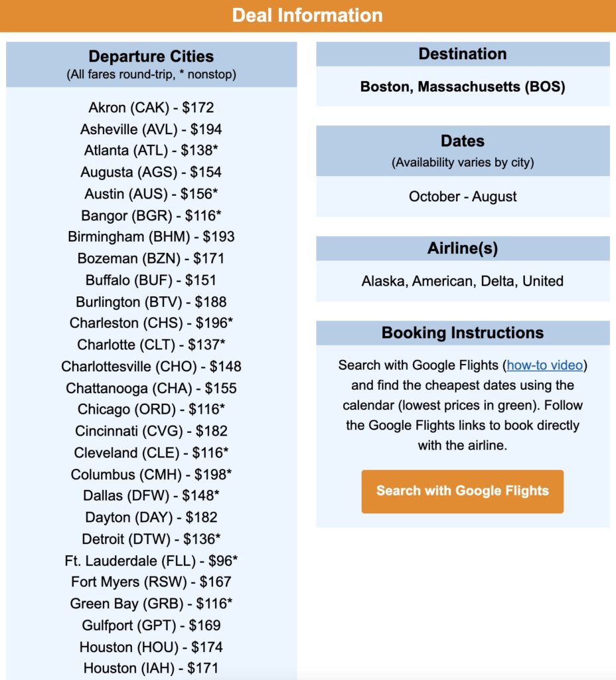Click the Deal Information header banner
Image resolution: width=616 pixels, height=680 pixels.
[x=308, y=15]
